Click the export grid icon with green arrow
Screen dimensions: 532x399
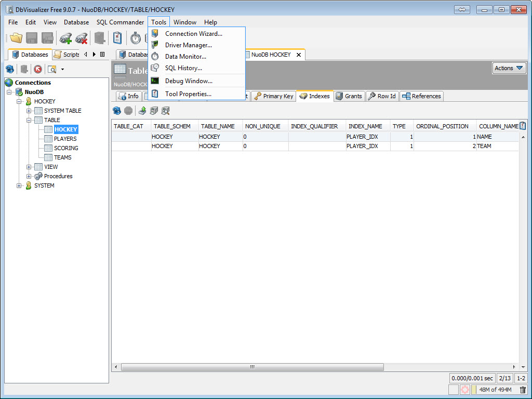coord(142,111)
